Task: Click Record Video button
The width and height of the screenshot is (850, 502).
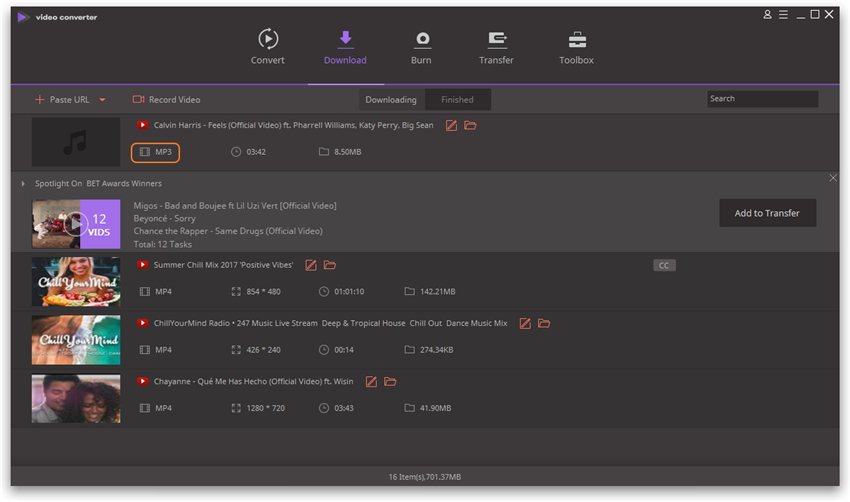Action: tap(167, 100)
